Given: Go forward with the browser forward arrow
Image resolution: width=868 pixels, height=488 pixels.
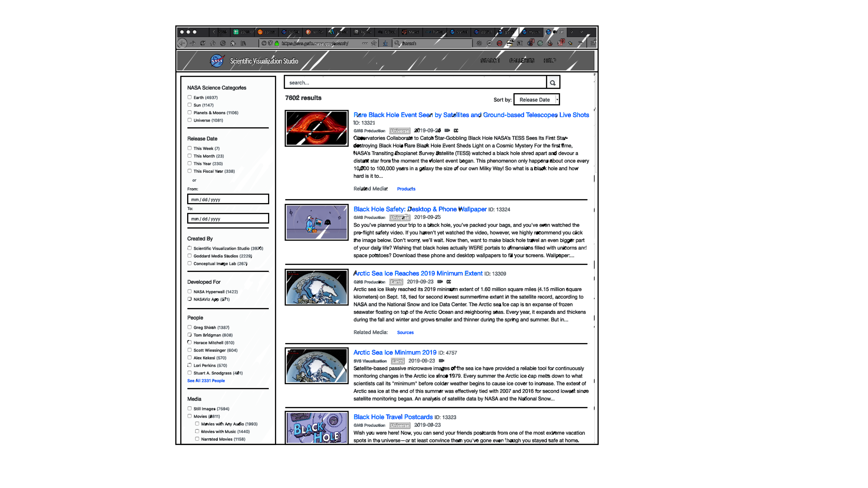Looking at the screenshot, I should tap(192, 43).
